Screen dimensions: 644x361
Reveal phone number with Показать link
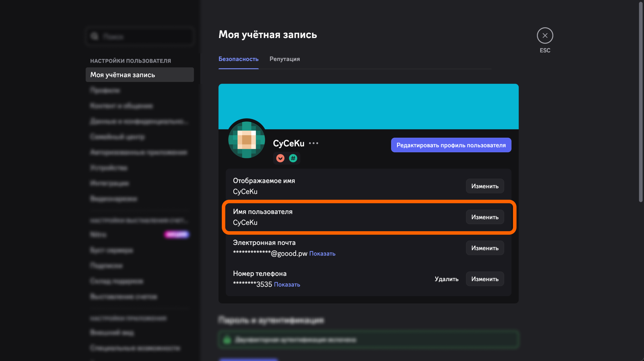[287, 285]
